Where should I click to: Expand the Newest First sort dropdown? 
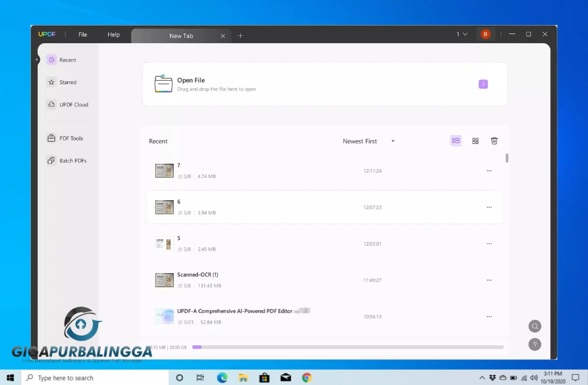(x=368, y=141)
